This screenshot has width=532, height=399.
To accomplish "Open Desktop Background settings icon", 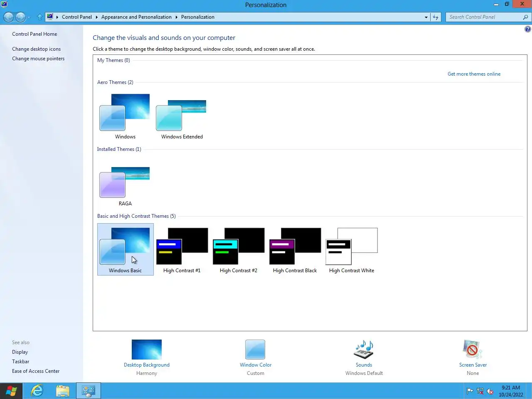I will [x=147, y=350].
